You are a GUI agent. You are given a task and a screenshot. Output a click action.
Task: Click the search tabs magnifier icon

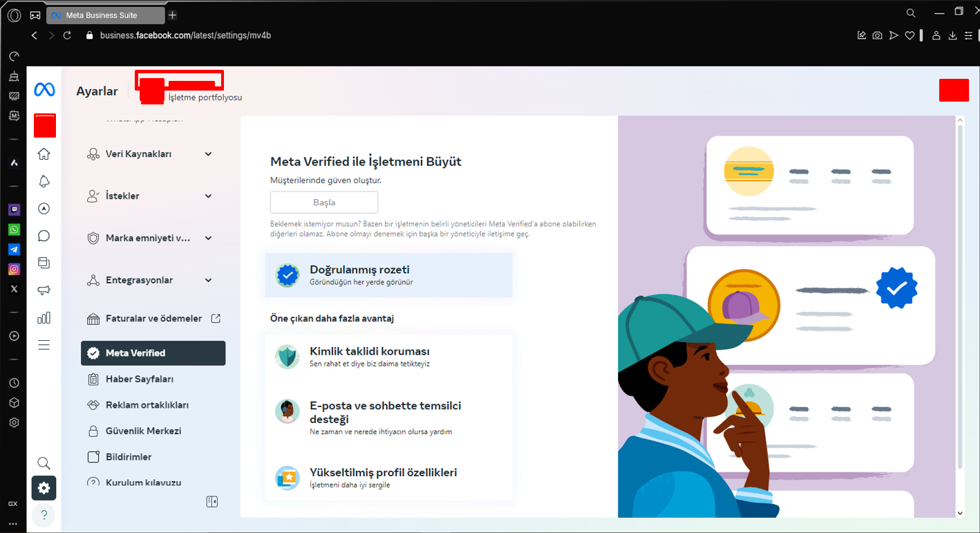point(911,12)
